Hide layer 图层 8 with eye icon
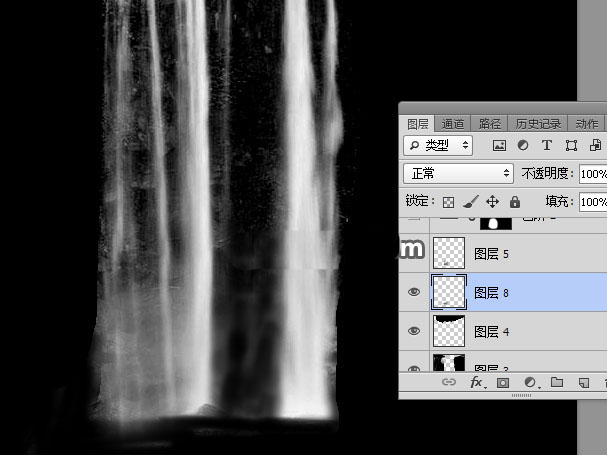Image resolution: width=607 pixels, height=455 pixels. pos(414,292)
